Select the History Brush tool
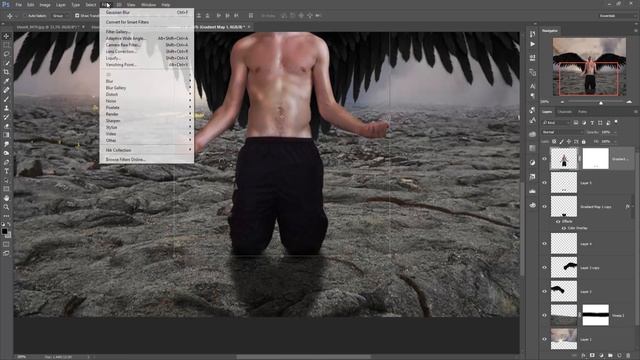Viewport: 640px width, 360px height. coord(6,117)
